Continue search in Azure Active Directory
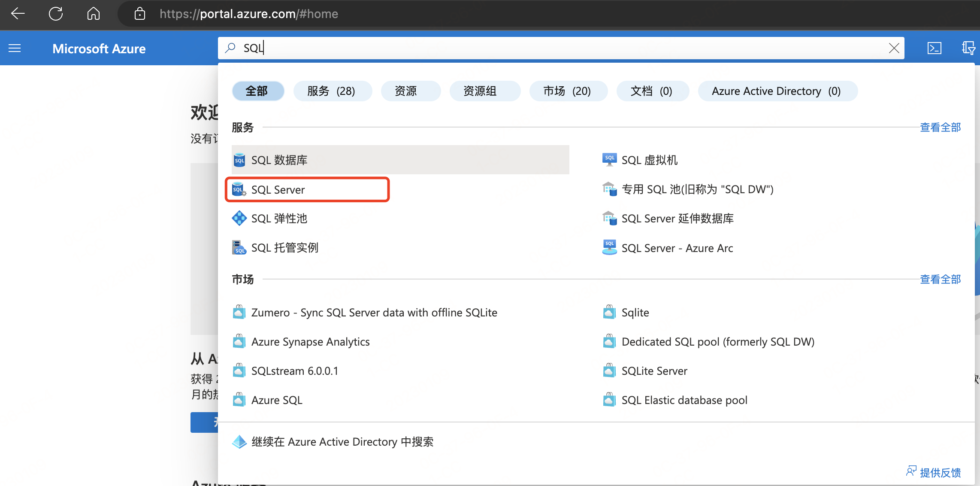The height and width of the screenshot is (486, 980). pyautogui.click(x=342, y=442)
